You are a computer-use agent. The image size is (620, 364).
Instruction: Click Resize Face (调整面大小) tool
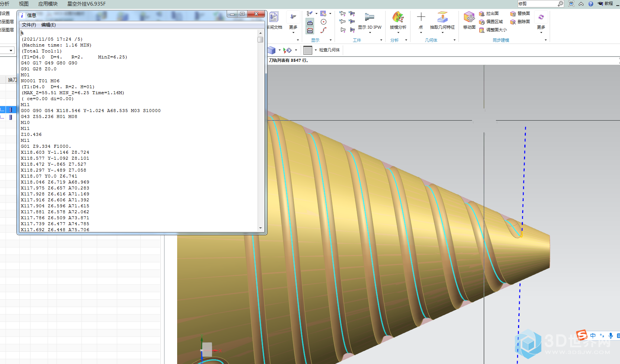click(x=493, y=30)
